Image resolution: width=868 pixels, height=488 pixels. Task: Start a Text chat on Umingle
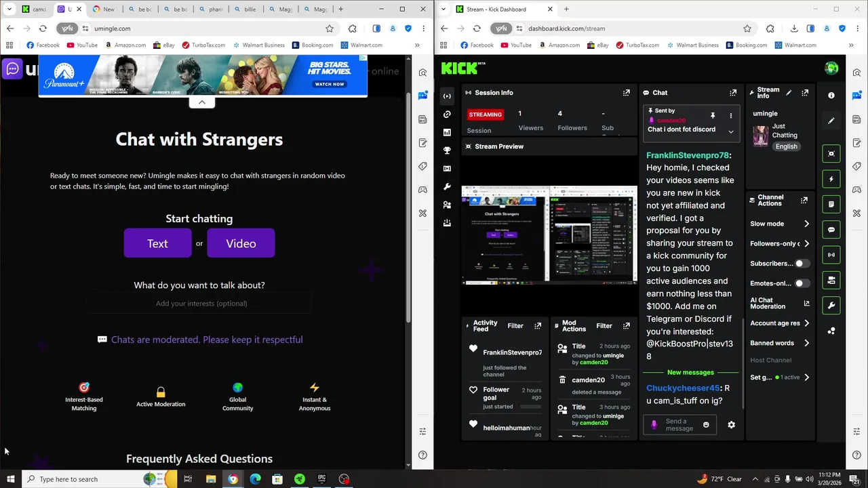tap(157, 243)
